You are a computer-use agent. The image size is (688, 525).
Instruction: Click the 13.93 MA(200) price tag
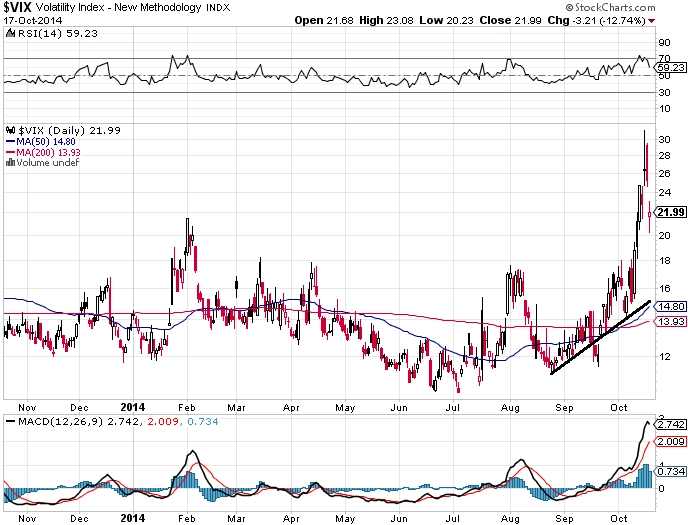pyautogui.click(x=670, y=321)
